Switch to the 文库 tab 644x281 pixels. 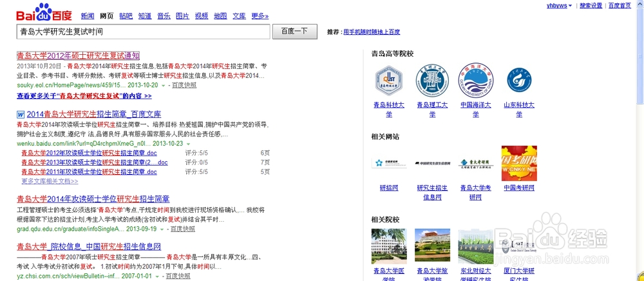239,16
